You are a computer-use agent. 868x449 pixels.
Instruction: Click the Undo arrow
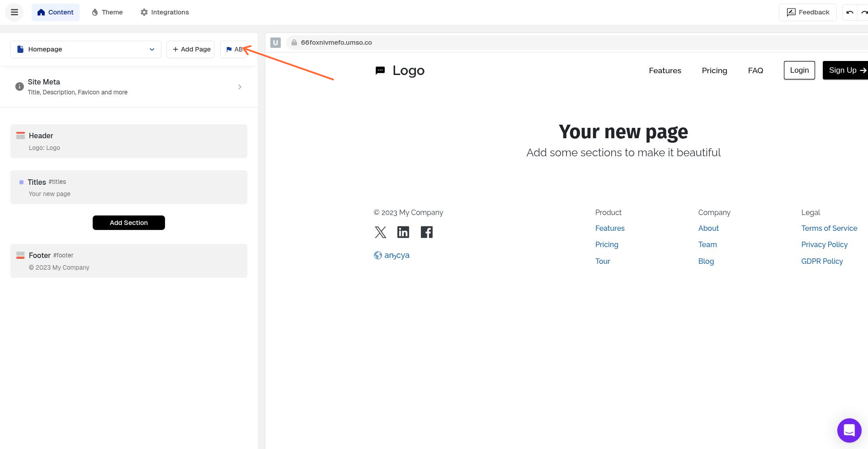point(850,12)
